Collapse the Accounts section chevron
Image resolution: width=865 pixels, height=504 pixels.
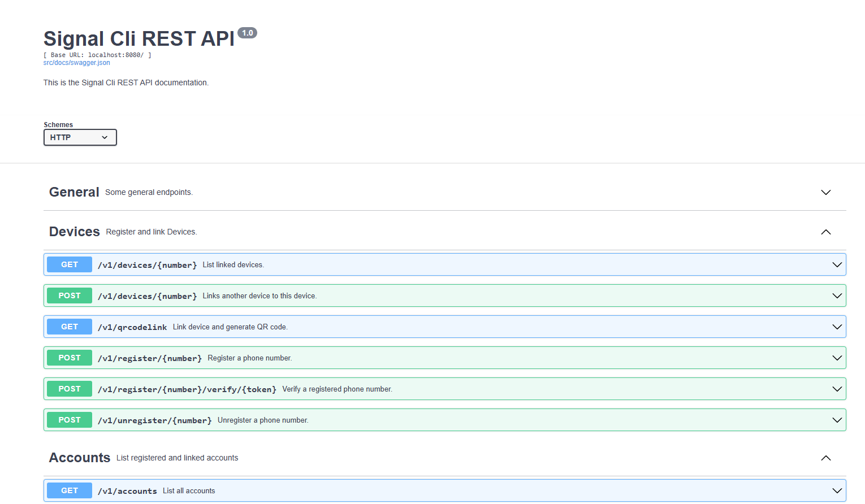click(x=825, y=458)
